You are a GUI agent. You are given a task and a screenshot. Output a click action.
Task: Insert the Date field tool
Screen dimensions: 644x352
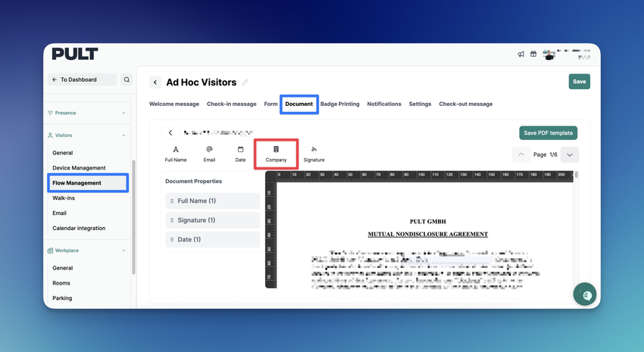[x=240, y=154]
